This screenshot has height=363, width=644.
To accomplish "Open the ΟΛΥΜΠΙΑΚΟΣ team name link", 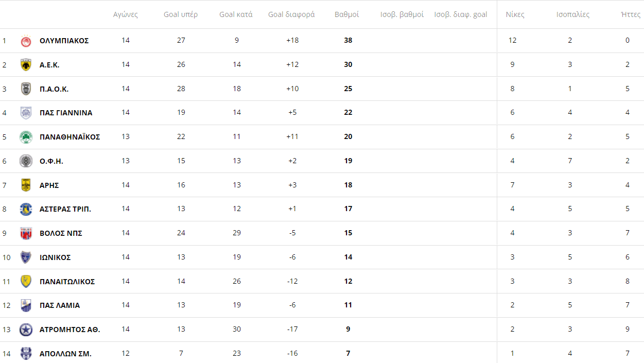I will [64, 41].
